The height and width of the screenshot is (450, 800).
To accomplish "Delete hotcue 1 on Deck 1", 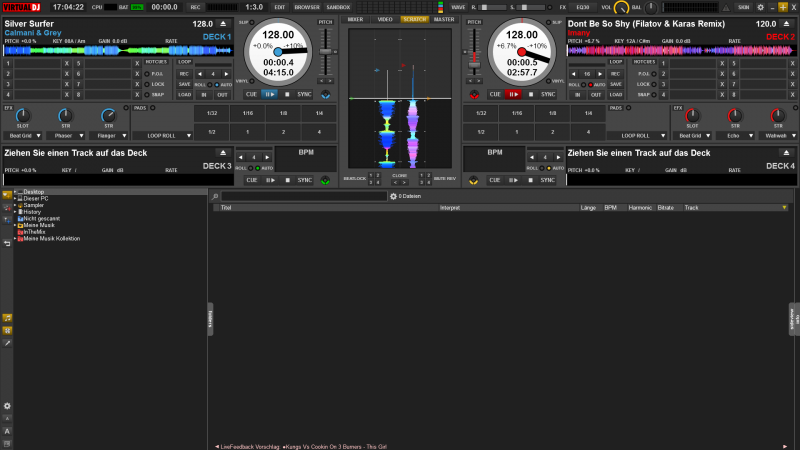I will [x=66, y=64].
